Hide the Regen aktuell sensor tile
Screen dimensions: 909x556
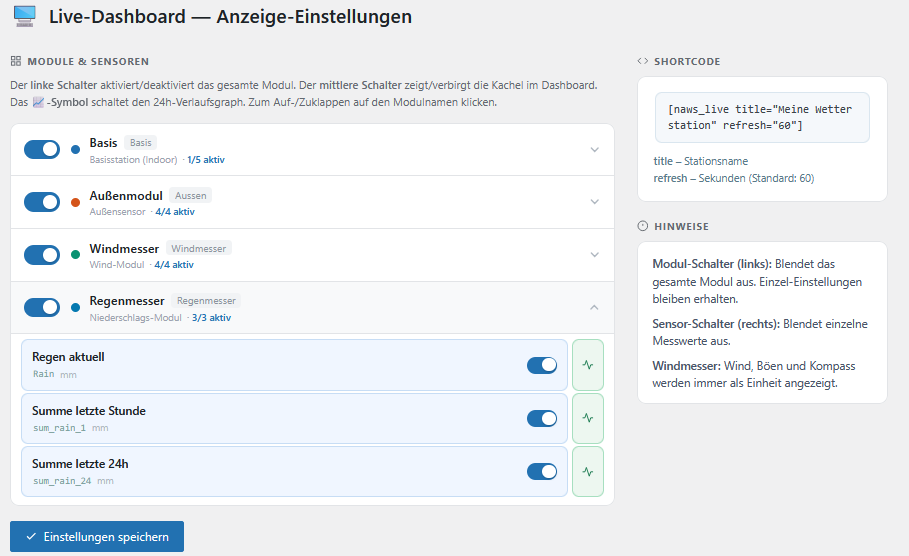pyautogui.click(x=541, y=365)
